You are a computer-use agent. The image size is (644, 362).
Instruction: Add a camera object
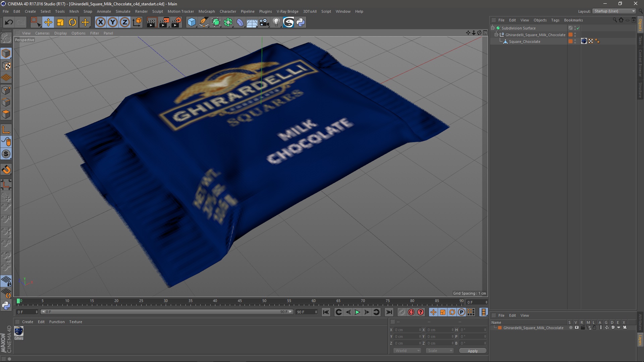pos(264,22)
